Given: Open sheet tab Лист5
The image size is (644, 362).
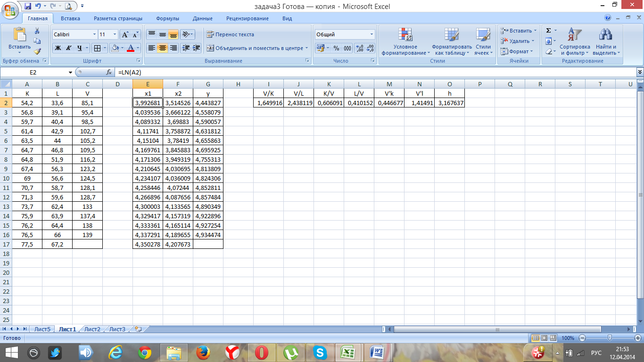Looking at the screenshot, I should tap(42, 329).
